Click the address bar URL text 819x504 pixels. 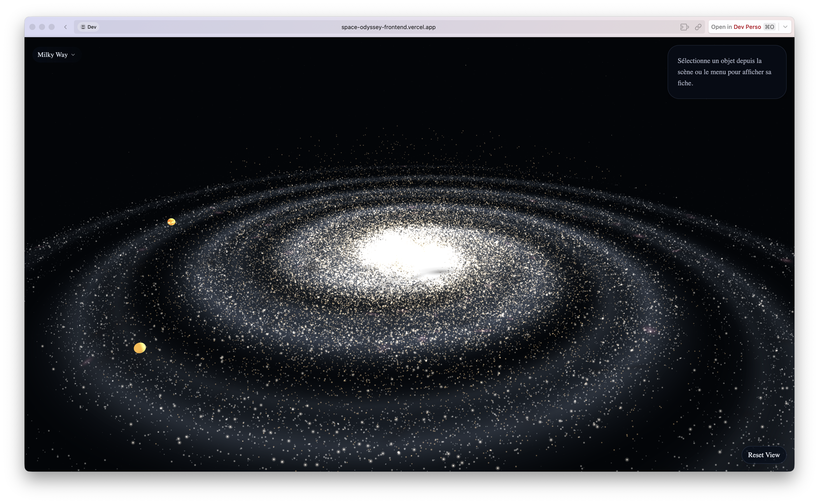pyautogui.click(x=388, y=27)
